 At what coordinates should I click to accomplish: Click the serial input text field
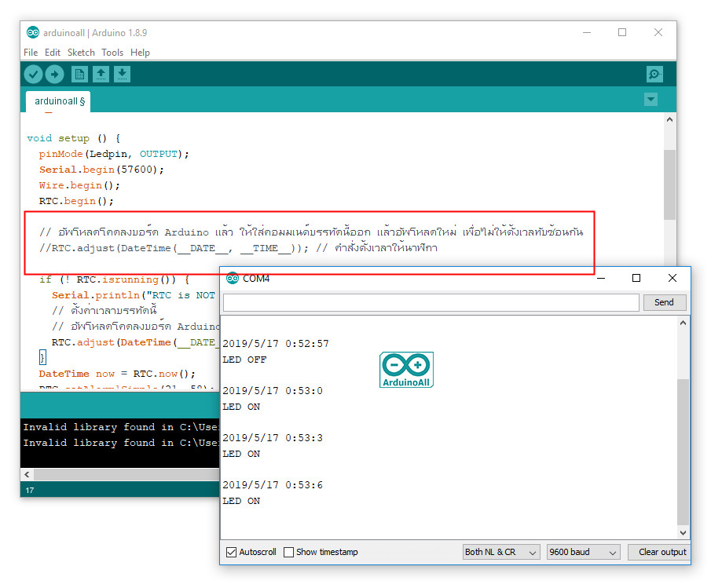coord(431,302)
